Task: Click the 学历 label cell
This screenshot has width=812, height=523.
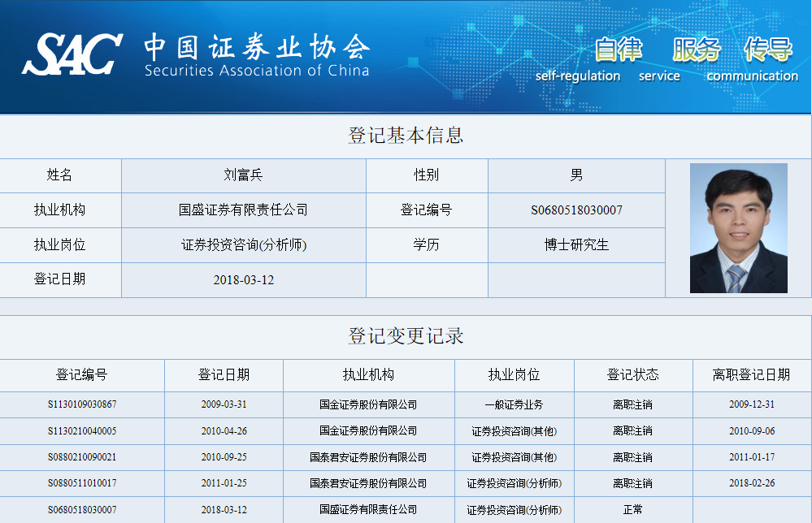Action: point(426,244)
